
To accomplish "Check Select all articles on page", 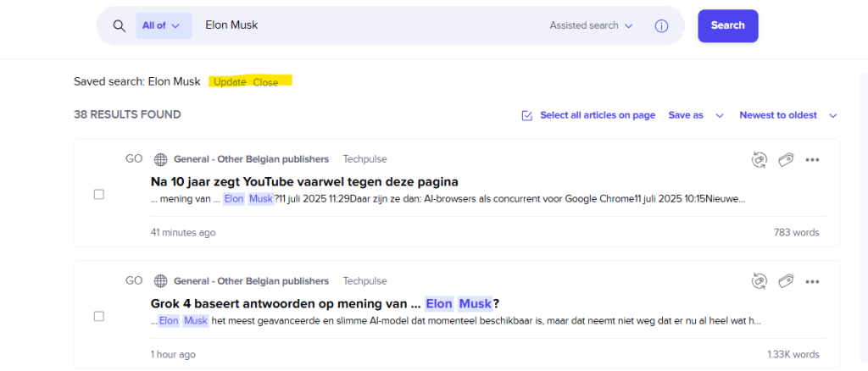I will 526,115.
